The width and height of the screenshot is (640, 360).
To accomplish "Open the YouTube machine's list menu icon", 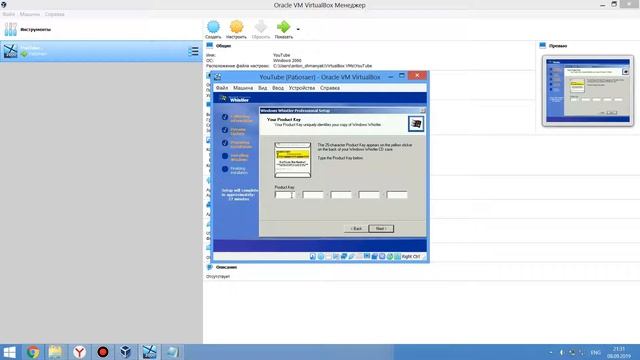I will click(193, 51).
